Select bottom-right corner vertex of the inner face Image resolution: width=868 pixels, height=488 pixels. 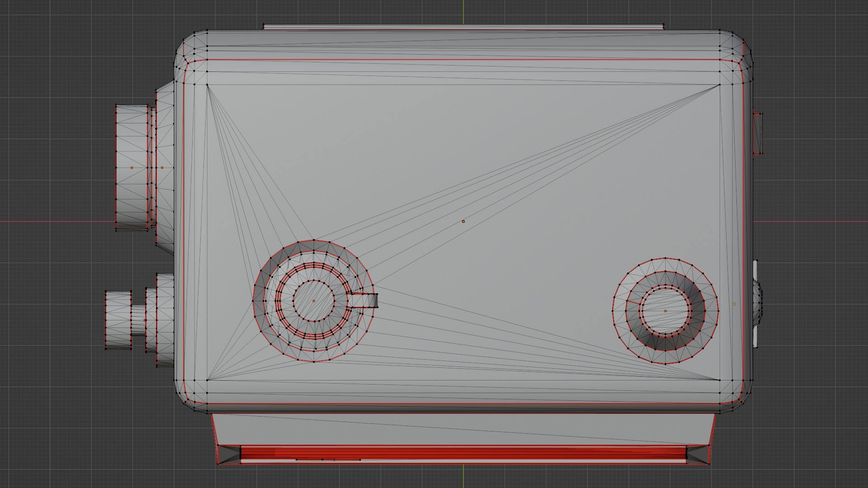point(720,380)
